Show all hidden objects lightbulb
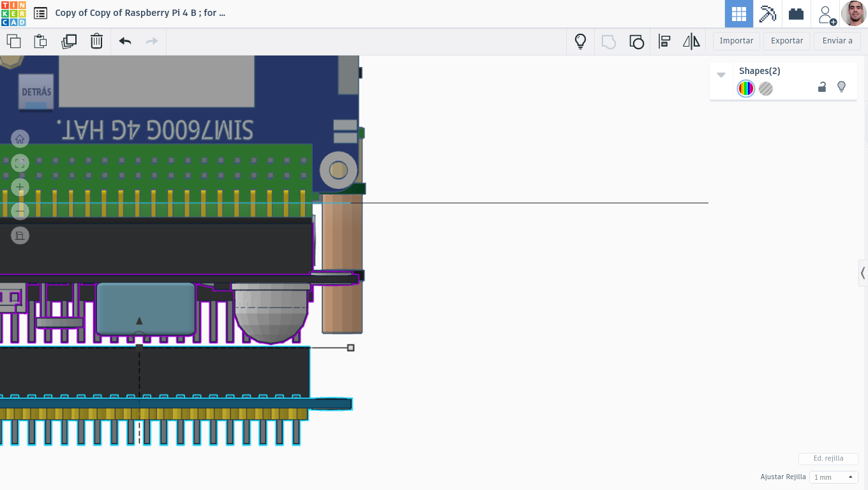Screen dimensions: 868x490 [x=580, y=41]
